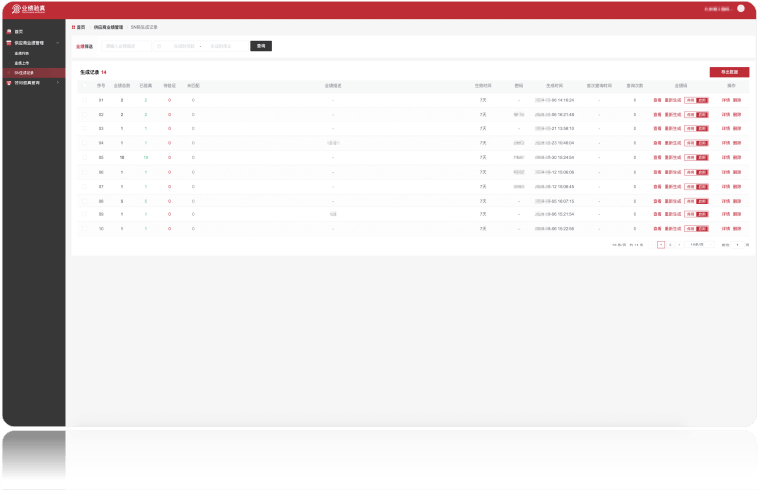The width and height of the screenshot is (761, 490).
Task: Focus the performance description search input
Action: click(x=126, y=46)
